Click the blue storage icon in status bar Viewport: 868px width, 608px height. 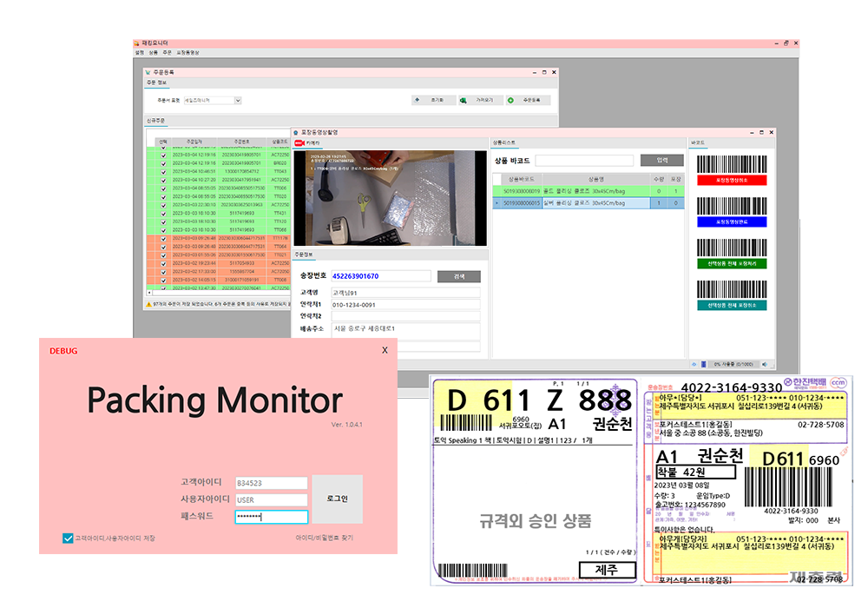click(704, 364)
